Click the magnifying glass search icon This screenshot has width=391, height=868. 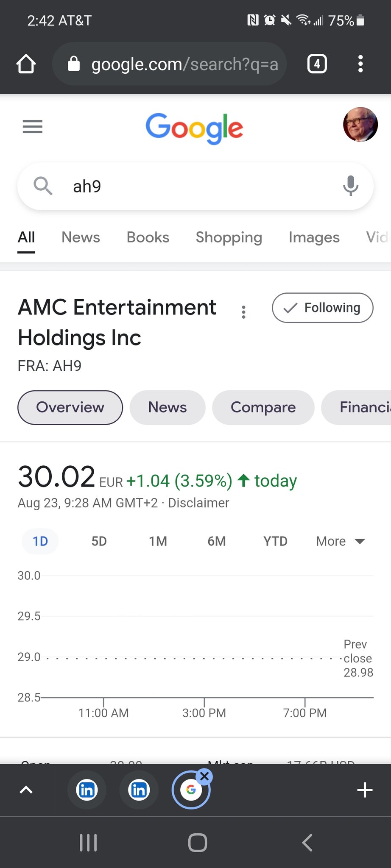[43, 186]
